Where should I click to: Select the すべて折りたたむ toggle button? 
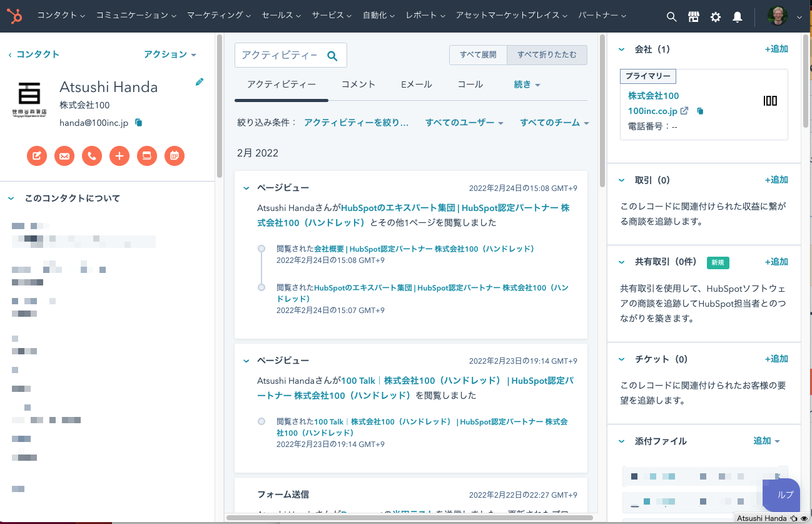point(547,55)
